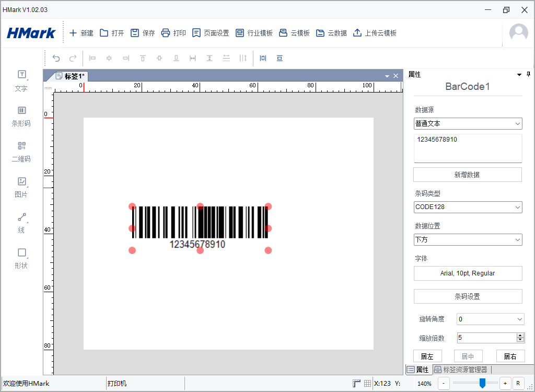Click the 居中 center button

click(x=468, y=356)
